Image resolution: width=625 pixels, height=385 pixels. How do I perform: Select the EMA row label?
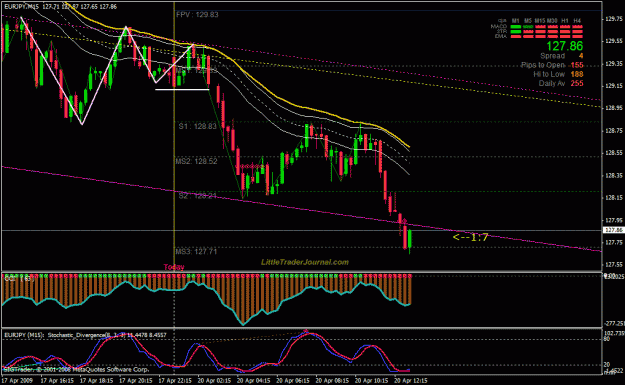501,36
